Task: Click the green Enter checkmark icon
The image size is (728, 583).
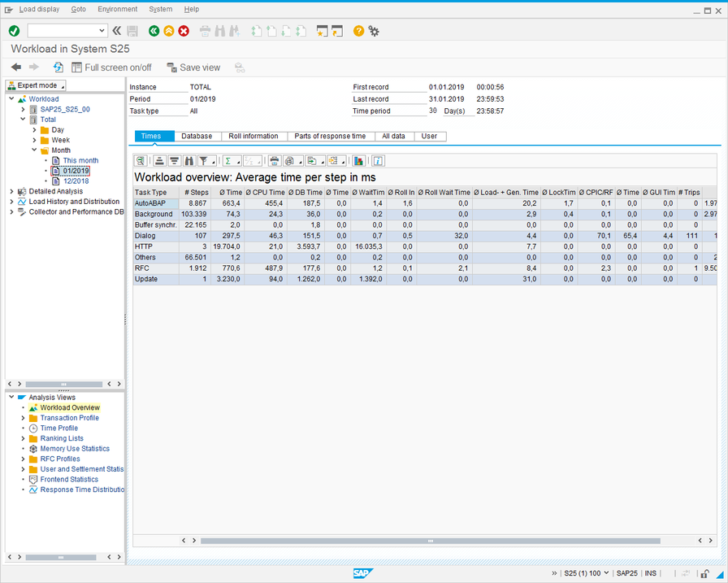Action: [14, 31]
